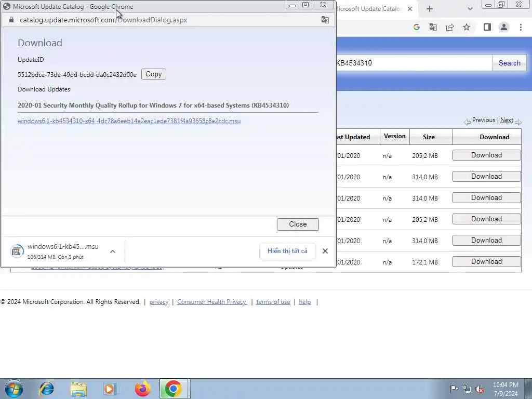Go to the Next results page
The height and width of the screenshot is (399, 532).
tap(507, 120)
